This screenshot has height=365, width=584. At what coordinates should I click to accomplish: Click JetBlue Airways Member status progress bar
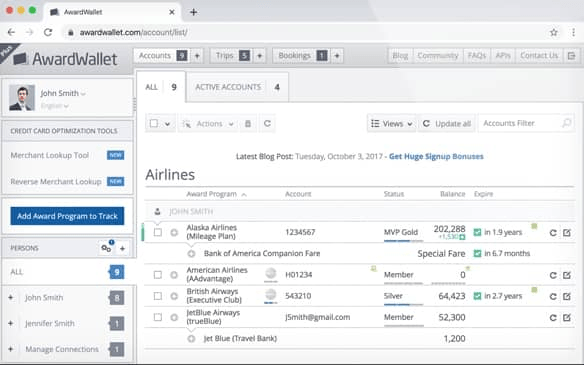pos(403,326)
